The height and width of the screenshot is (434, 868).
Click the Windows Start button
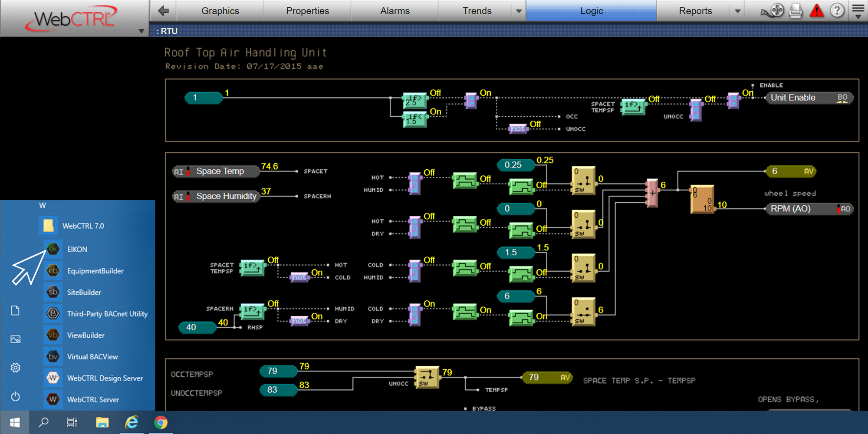coord(15,422)
